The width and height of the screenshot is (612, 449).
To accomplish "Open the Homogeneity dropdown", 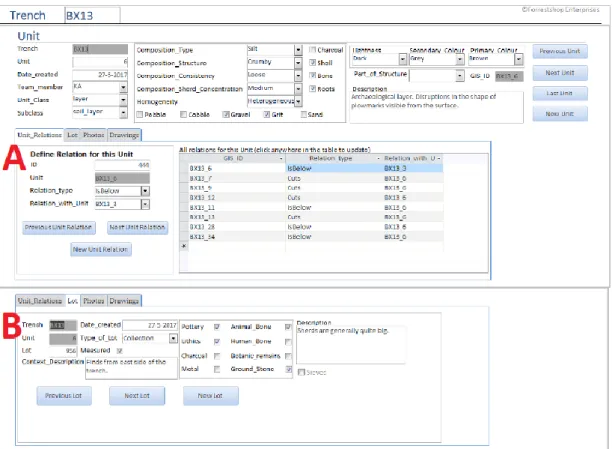I will pyautogui.click(x=298, y=102).
